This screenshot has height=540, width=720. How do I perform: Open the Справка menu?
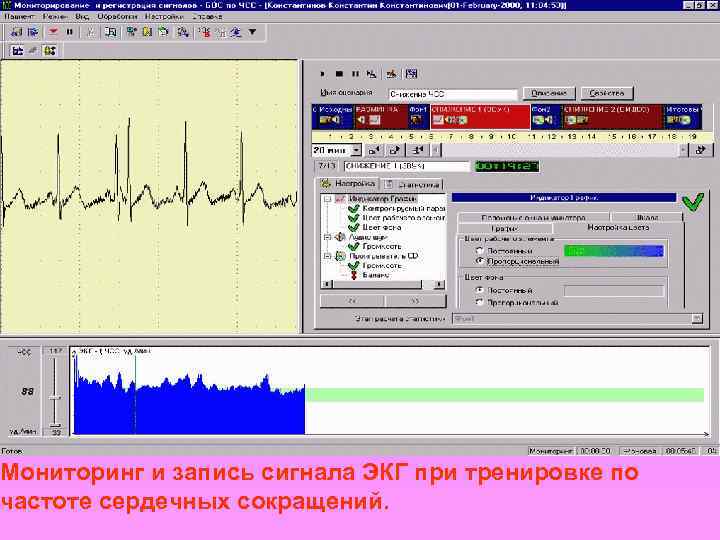(207, 17)
